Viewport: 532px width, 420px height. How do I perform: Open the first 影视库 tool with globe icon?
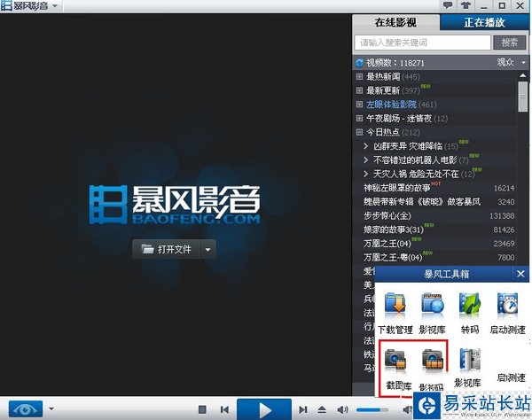[432, 314]
